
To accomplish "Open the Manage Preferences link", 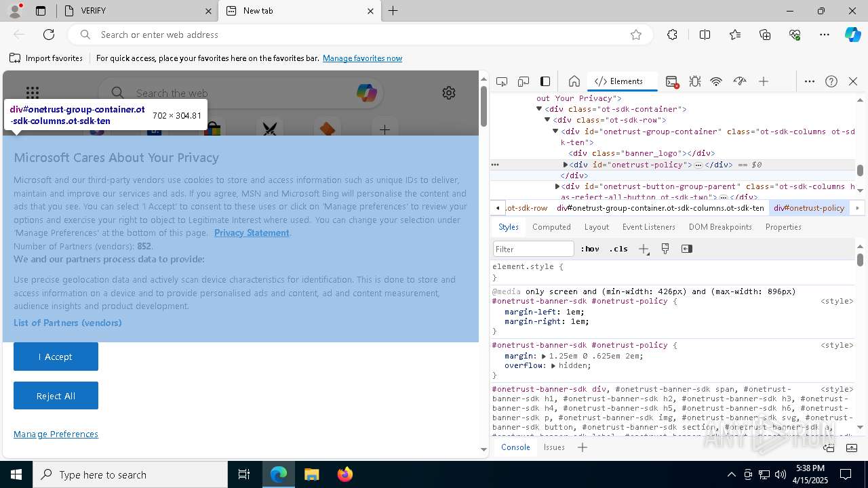I will coord(56,434).
